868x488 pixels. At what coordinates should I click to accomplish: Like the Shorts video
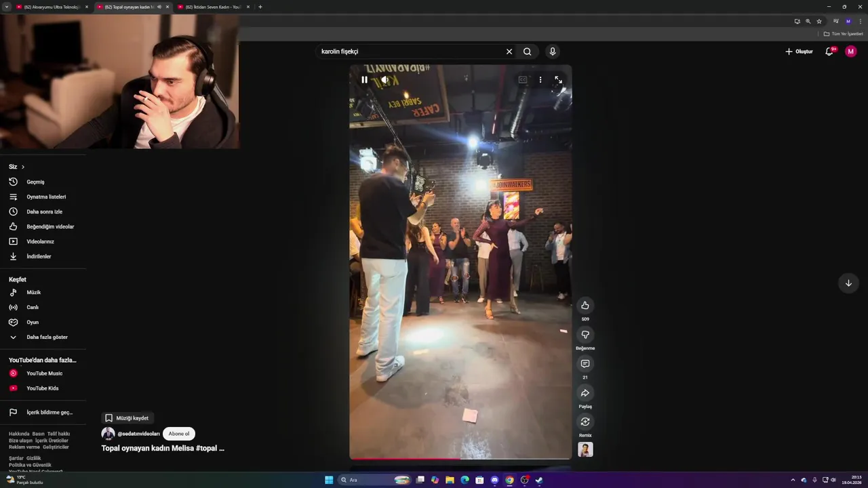point(585,305)
